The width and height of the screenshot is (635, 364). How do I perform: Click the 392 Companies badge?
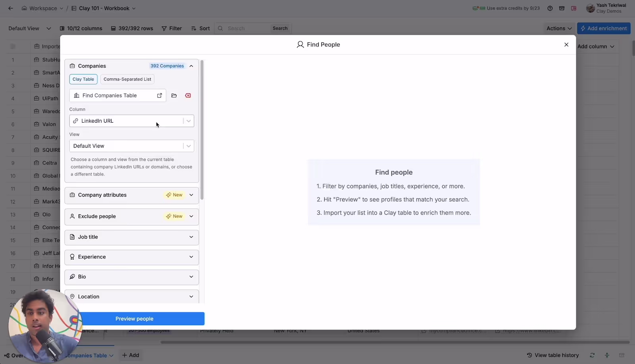(x=167, y=66)
